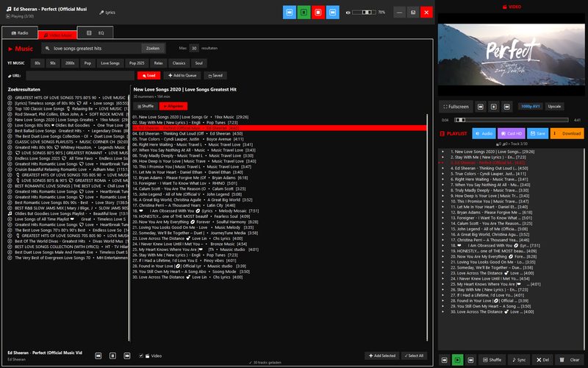Skip to next track using the blue top-bar button
This screenshot has height=368, width=588.
tap(333, 13)
